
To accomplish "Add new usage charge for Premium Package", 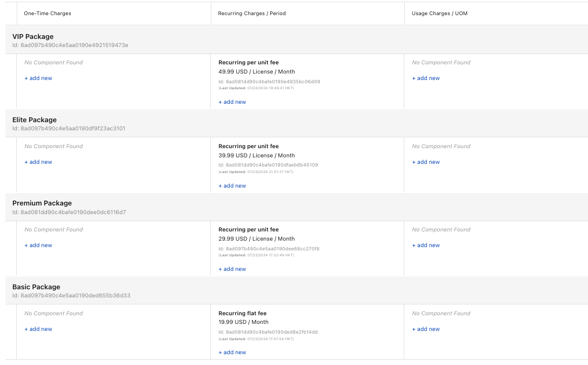I will point(425,245).
